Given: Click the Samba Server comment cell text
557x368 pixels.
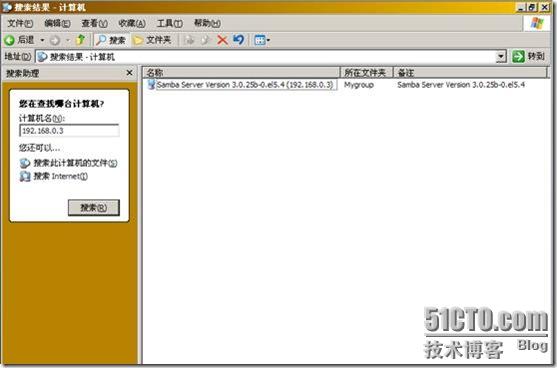Looking at the screenshot, I should (x=461, y=85).
